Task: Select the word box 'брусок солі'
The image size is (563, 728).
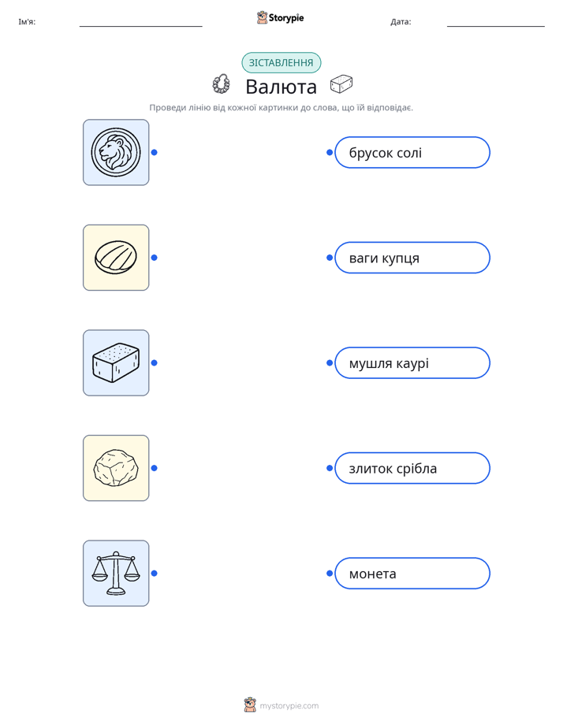Action: (412, 152)
